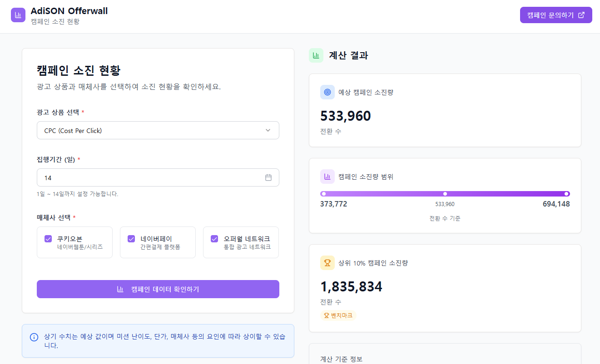Click the 캠페인 소진 현황 card heading
The height and width of the screenshot is (364, 600).
(79, 71)
